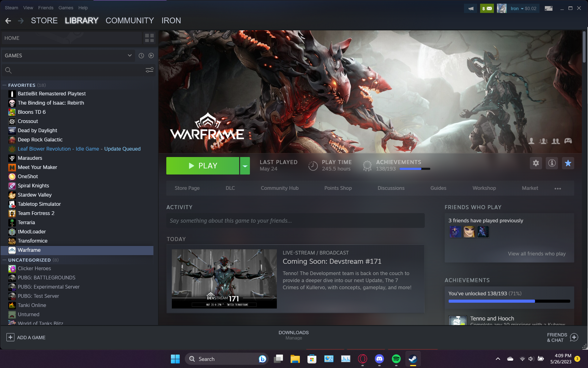The width and height of the screenshot is (588, 368).
Task: Click controller support icon on banner
Action: pos(568,141)
